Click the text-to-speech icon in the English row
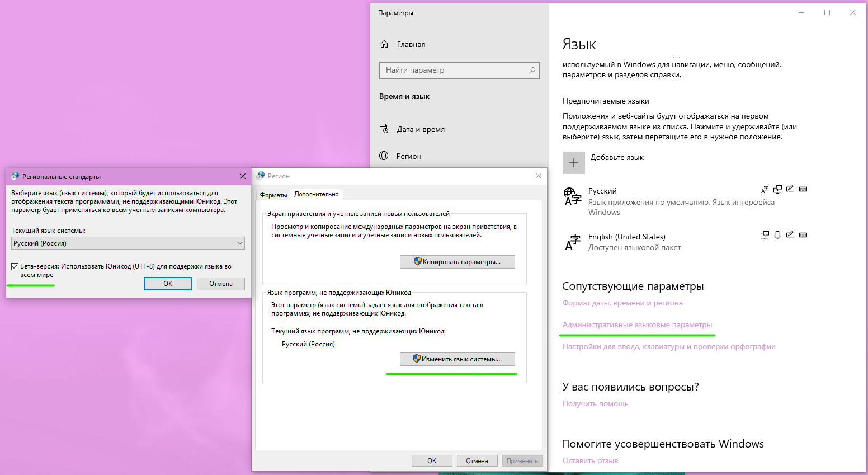 coord(765,235)
